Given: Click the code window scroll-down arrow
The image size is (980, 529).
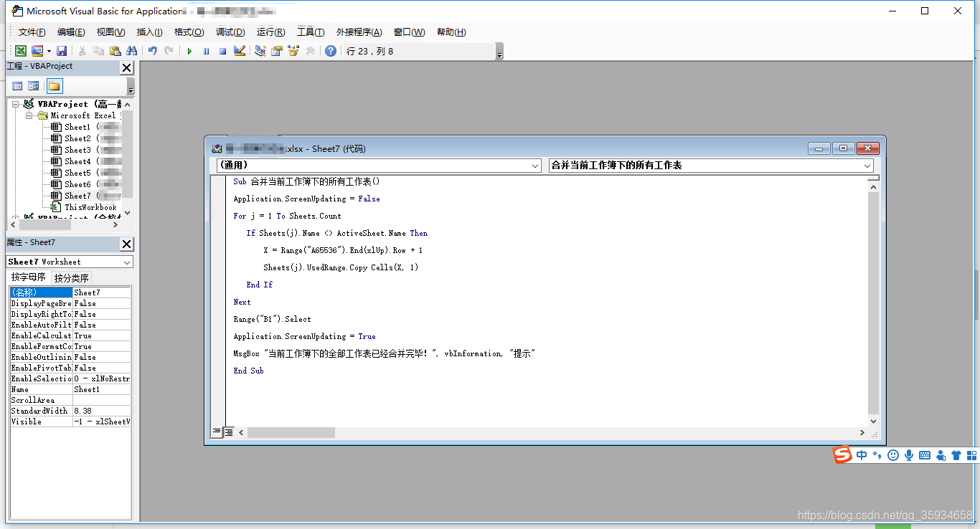Looking at the screenshot, I should click(x=873, y=421).
